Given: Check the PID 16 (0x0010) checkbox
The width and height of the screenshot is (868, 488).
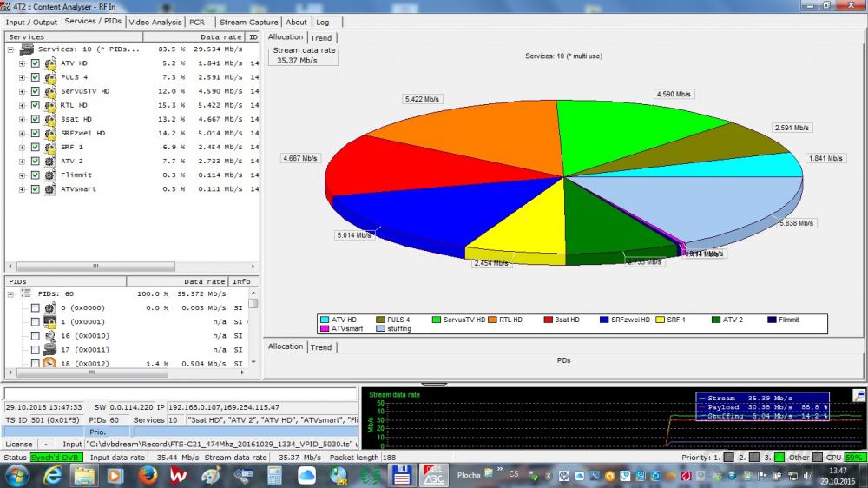Looking at the screenshot, I should 36,336.
